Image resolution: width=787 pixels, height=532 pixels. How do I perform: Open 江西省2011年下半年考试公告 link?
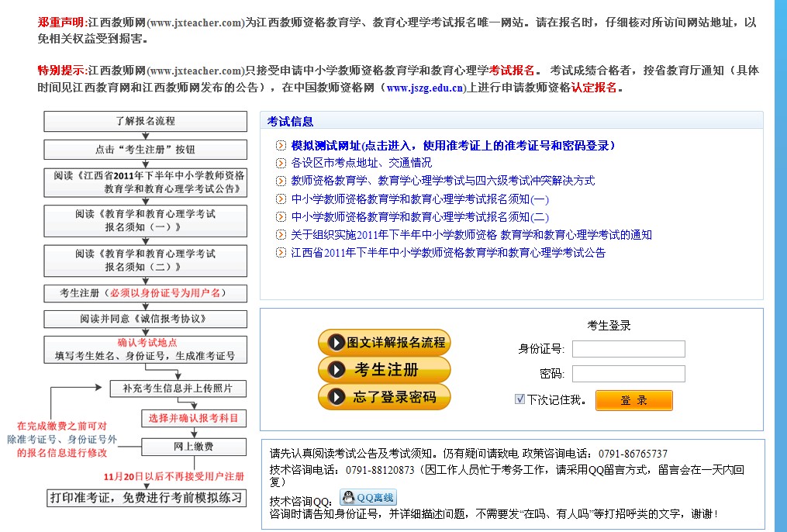click(x=448, y=253)
